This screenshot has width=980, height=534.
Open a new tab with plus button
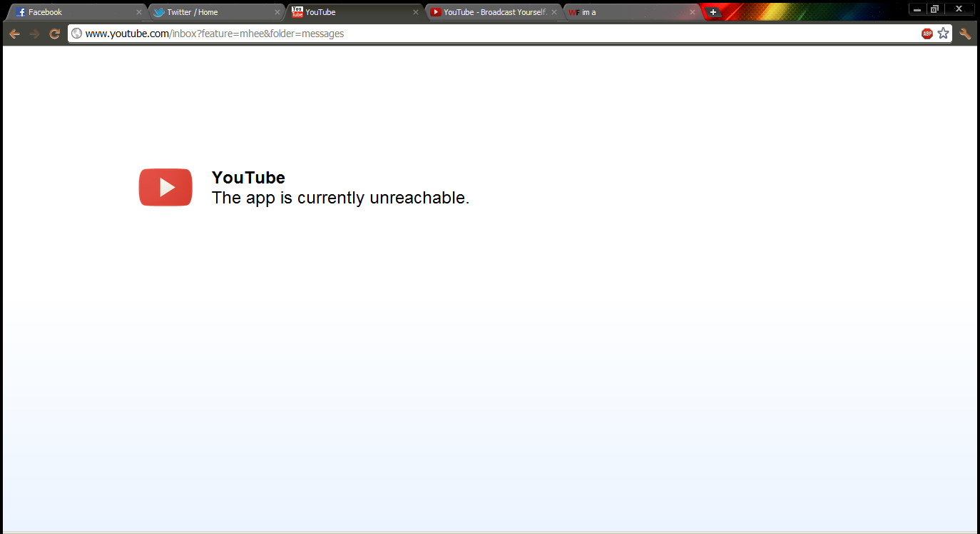click(x=713, y=12)
